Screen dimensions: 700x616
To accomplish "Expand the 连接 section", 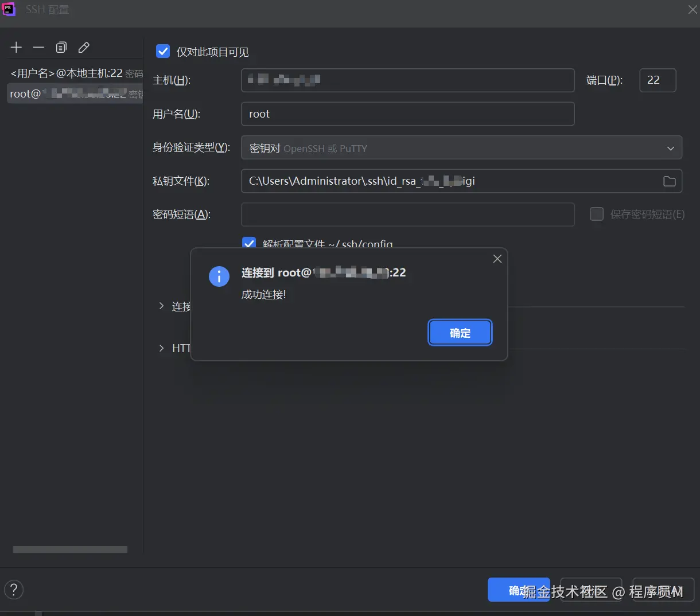I will click(x=161, y=306).
